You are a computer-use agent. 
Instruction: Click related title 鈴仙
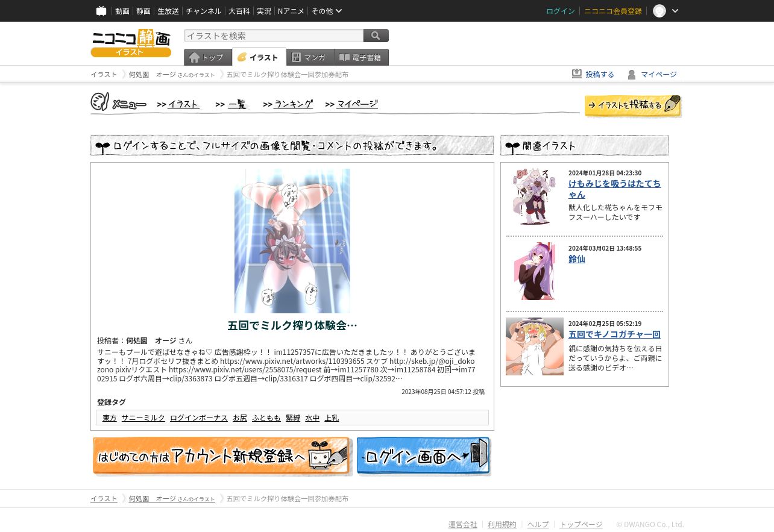pos(577,258)
